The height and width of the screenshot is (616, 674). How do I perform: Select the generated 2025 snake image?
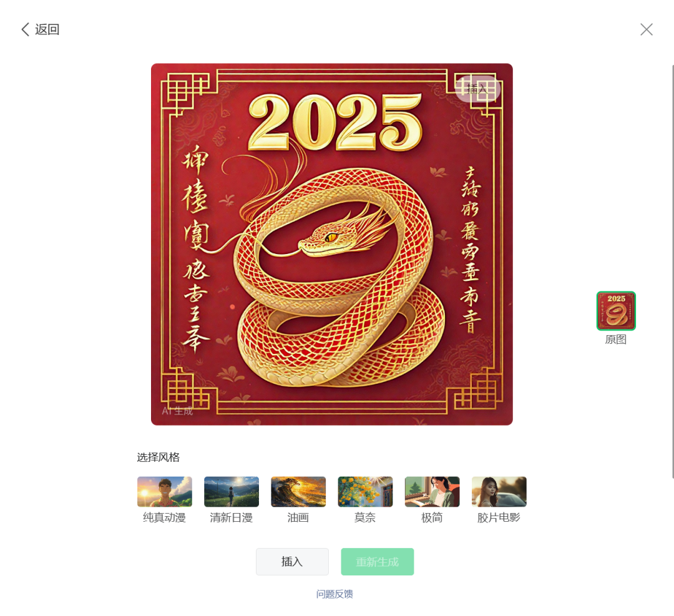332,244
